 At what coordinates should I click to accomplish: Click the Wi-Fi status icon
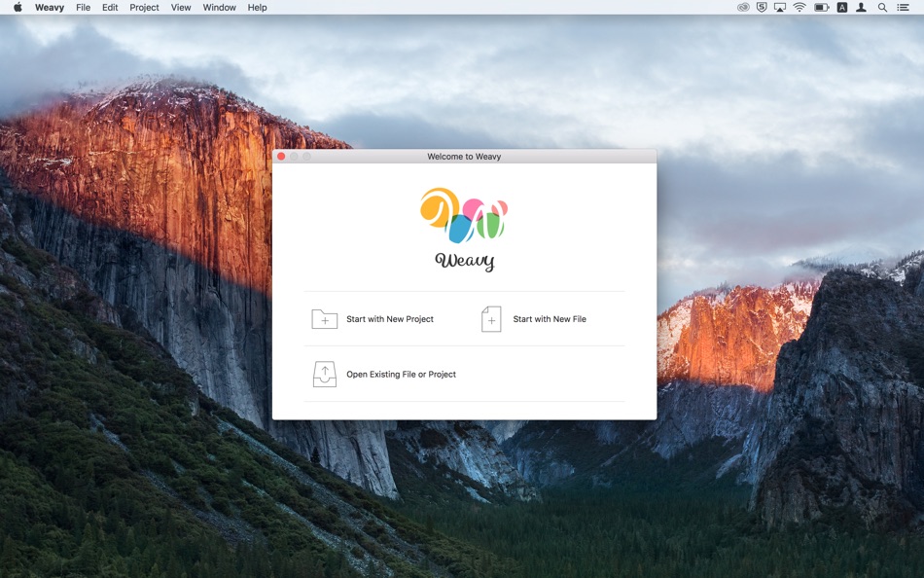coord(800,7)
